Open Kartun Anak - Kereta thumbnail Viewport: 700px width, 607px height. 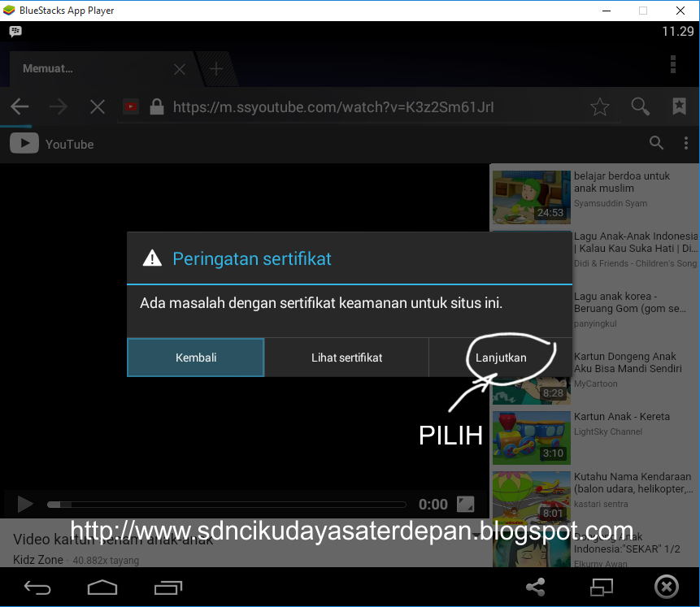click(531, 438)
